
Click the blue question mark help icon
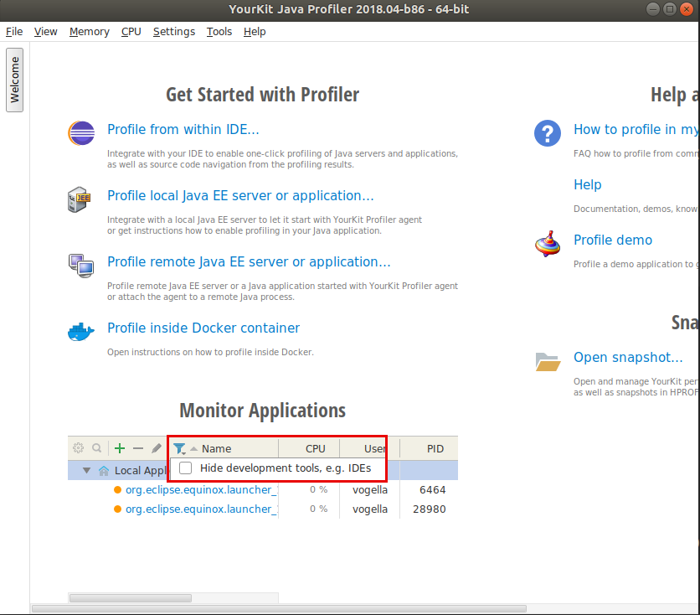[x=548, y=133]
